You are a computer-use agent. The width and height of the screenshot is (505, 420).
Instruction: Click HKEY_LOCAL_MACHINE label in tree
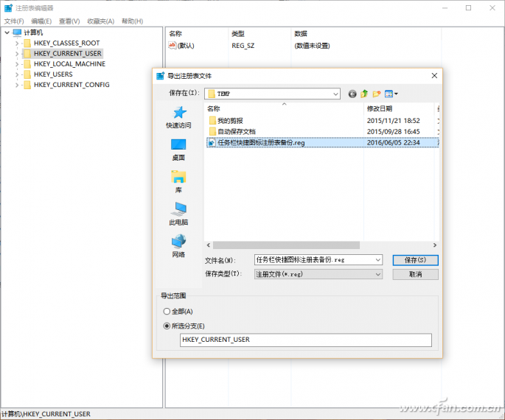[x=69, y=64]
